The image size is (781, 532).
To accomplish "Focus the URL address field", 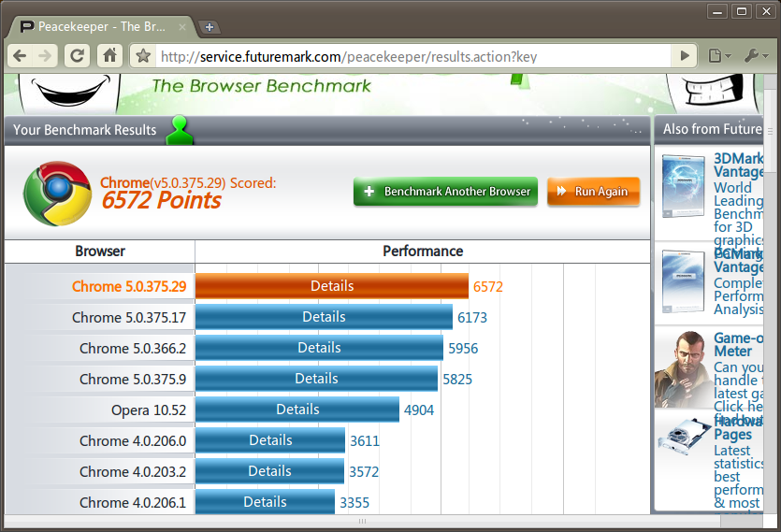I will [x=413, y=57].
